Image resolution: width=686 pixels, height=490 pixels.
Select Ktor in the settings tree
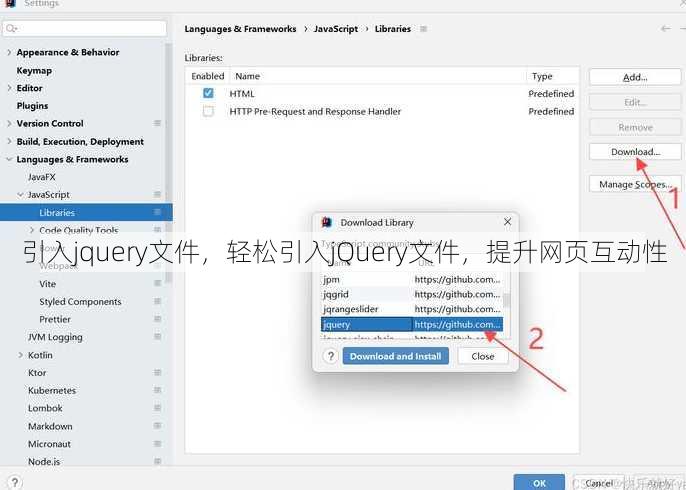[x=37, y=373]
